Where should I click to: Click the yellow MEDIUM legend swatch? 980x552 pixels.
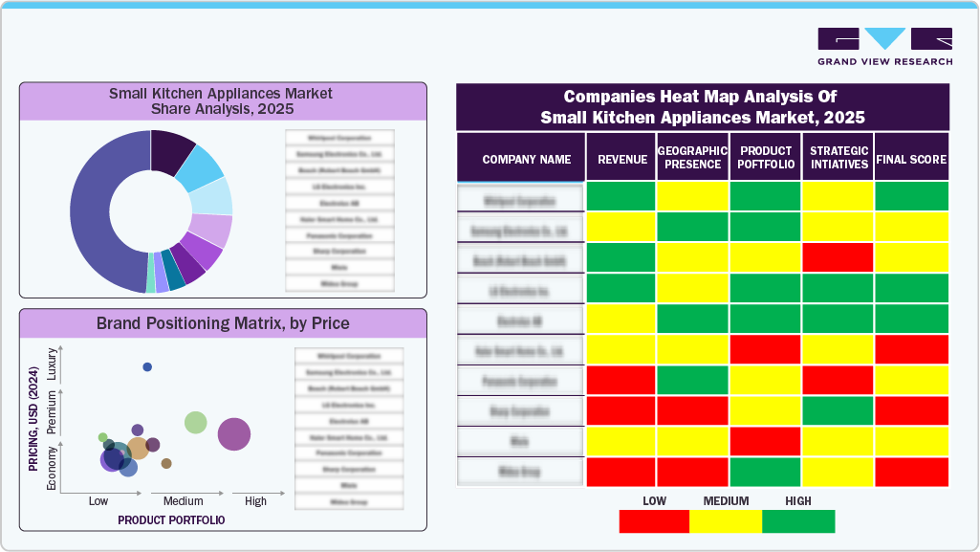click(726, 521)
